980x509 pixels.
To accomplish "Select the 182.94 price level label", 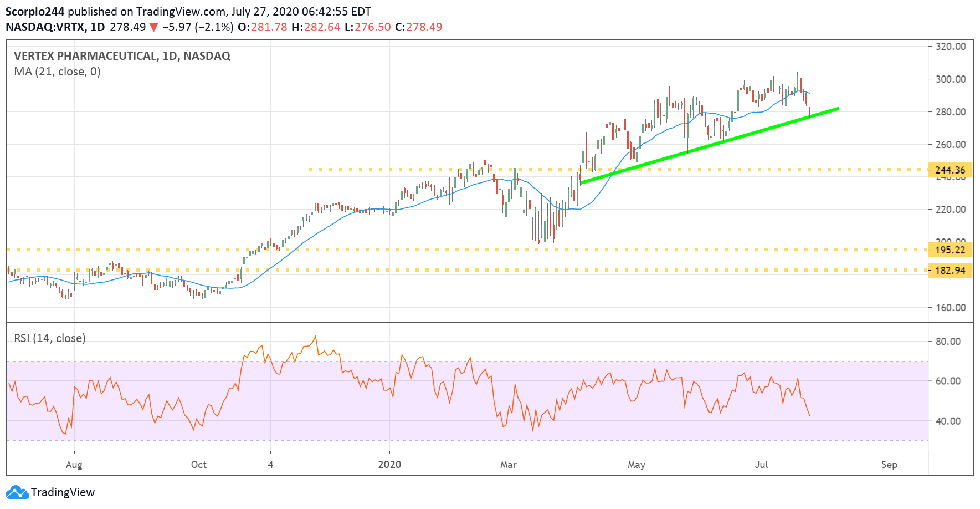I will pyautogui.click(x=950, y=271).
